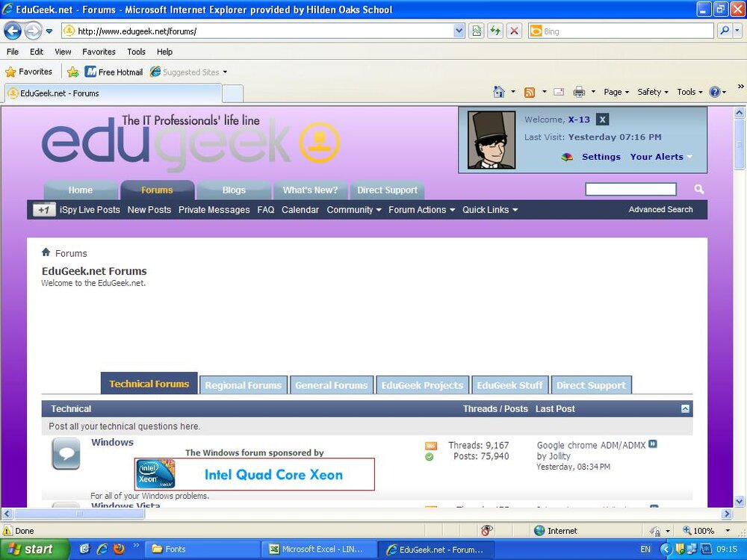The image size is (747, 560).
Task: Click the browser Forward arrow button
Action: [33, 31]
